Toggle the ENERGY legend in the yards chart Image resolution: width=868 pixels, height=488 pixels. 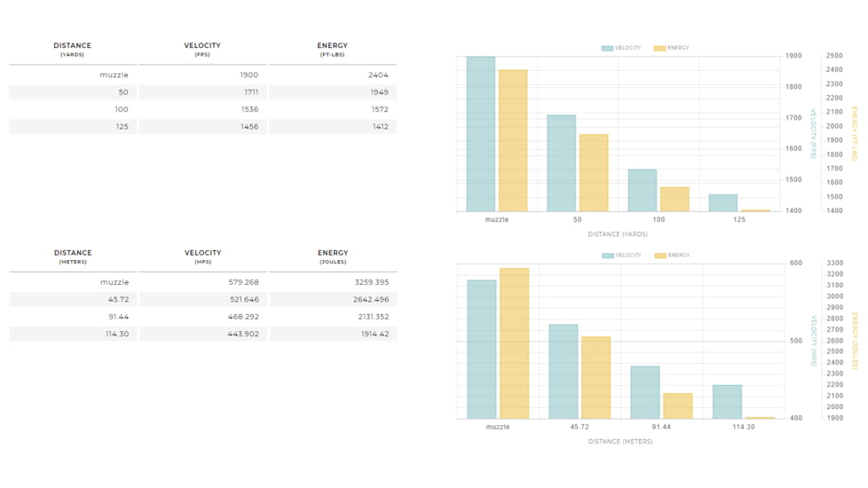pos(671,48)
